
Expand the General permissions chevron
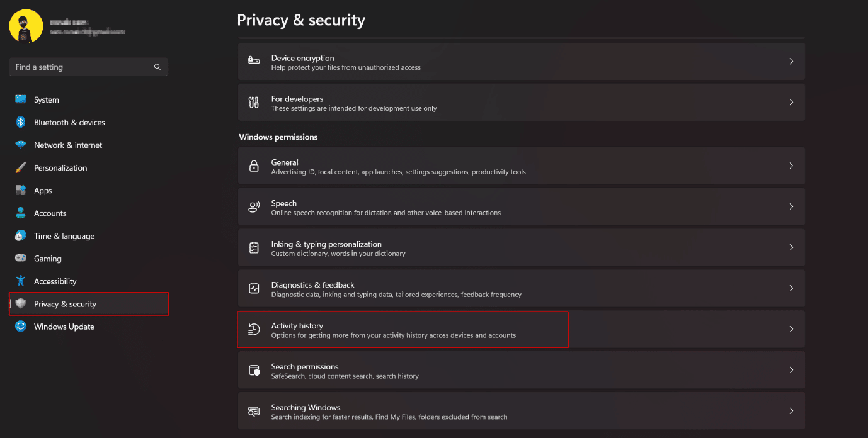pyautogui.click(x=791, y=166)
